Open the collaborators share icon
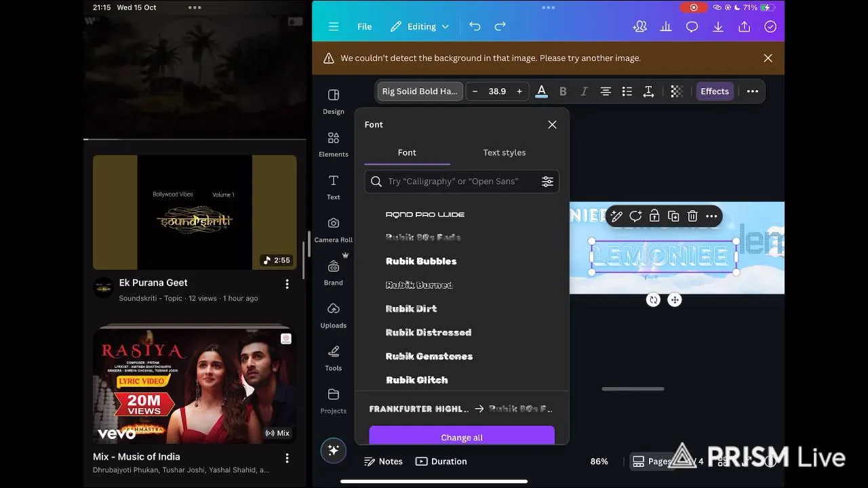Screen dimensions: 868x488 pyautogui.click(x=639, y=26)
